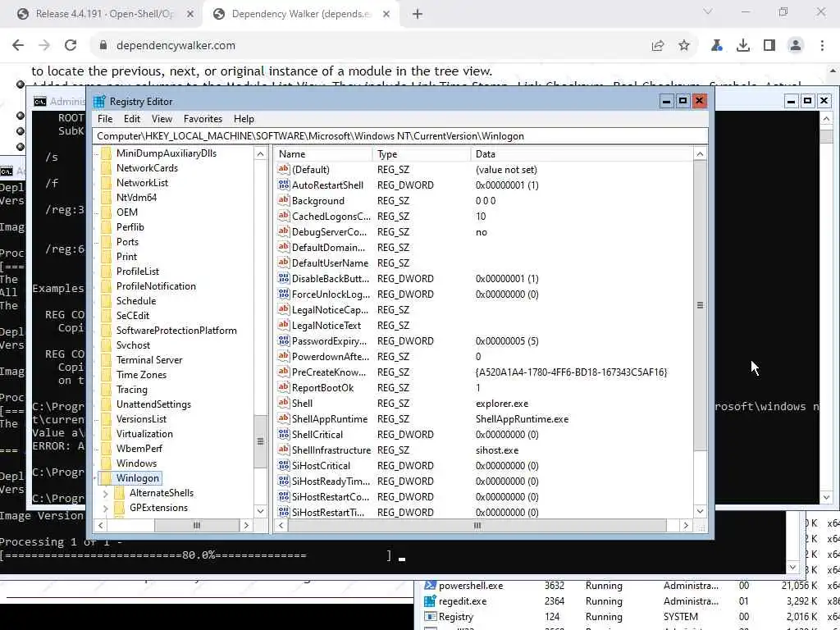The image size is (840, 630).
Task: Open the Chrome three-dot menu
Action: [x=822, y=46]
